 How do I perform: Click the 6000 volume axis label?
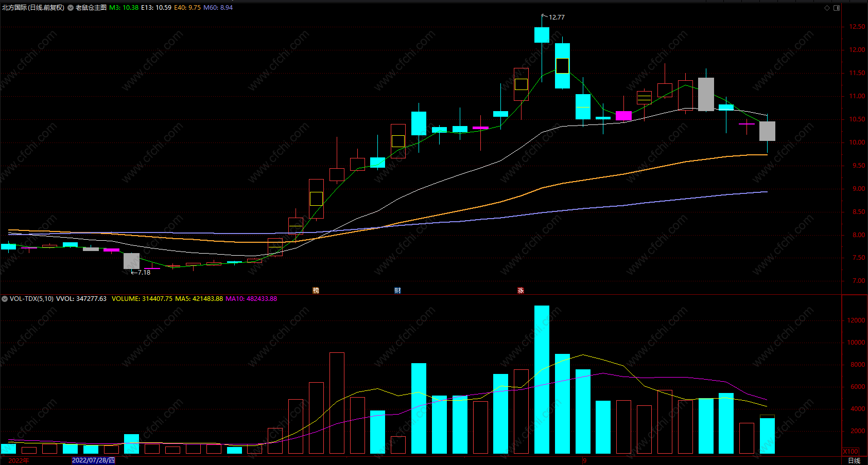click(x=858, y=387)
